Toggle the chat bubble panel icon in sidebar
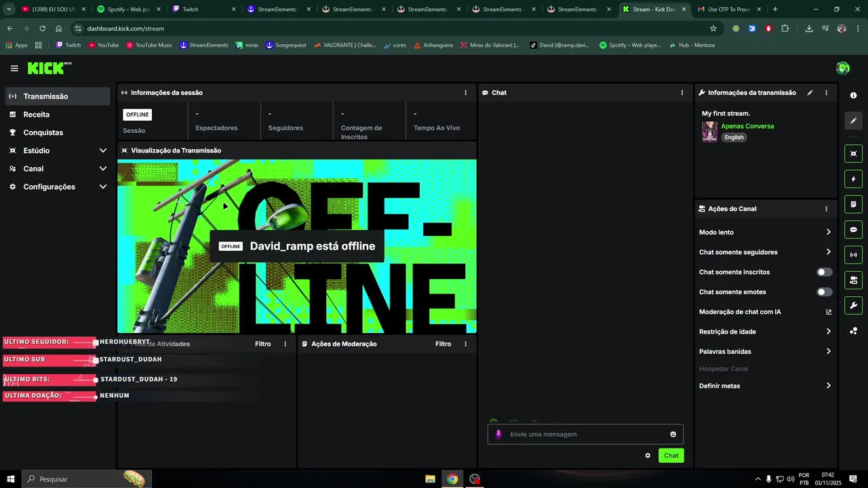This screenshot has height=488, width=868. pyautogui.click(x=853, y=230)
